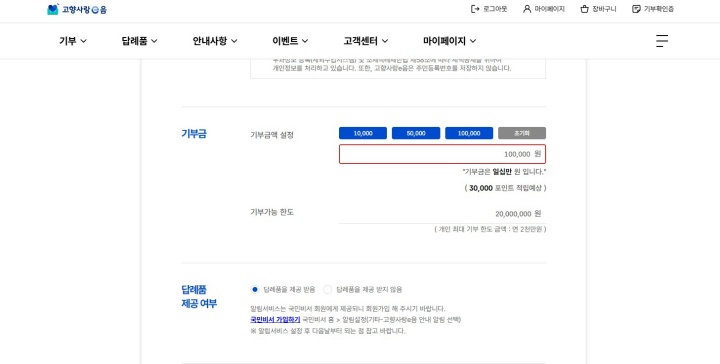Click the 개인 최대 기부 한도 금액 note
This screenshot has width=720, height=364.
490,229
